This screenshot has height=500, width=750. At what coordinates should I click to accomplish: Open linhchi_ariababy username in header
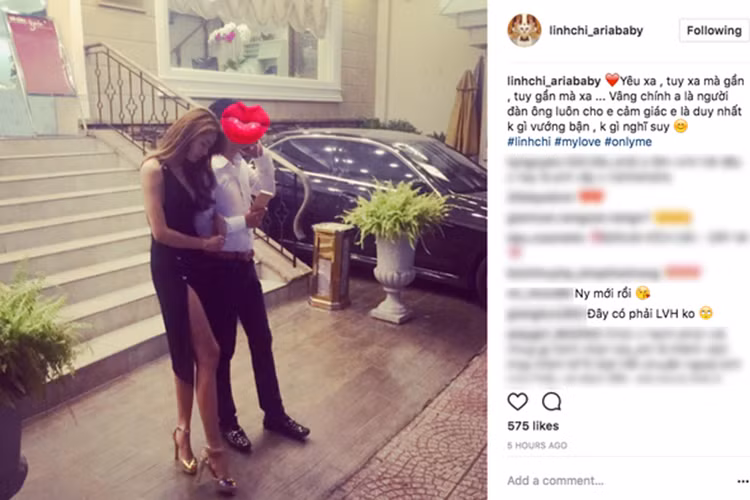click(596, 31)
